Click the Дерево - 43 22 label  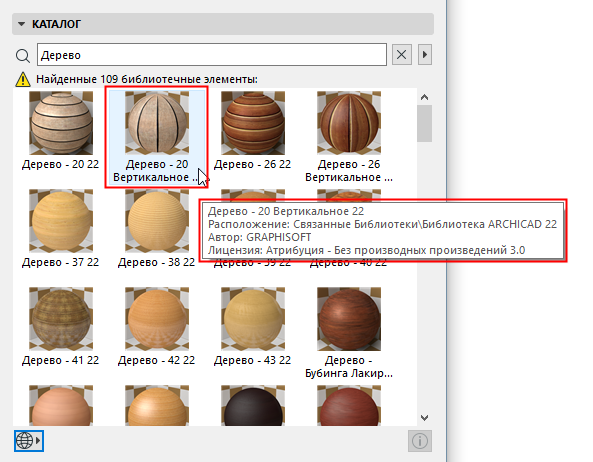253,360
